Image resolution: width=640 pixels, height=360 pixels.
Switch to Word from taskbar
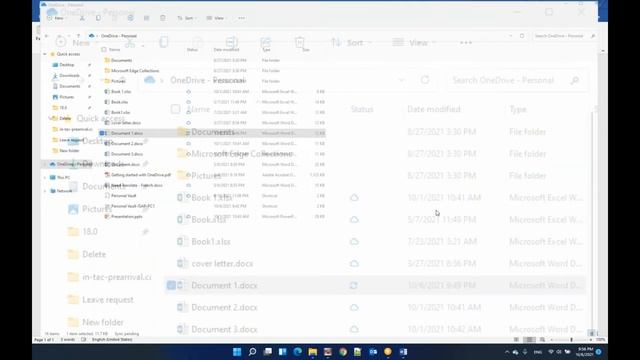click(x=403, y=352)
